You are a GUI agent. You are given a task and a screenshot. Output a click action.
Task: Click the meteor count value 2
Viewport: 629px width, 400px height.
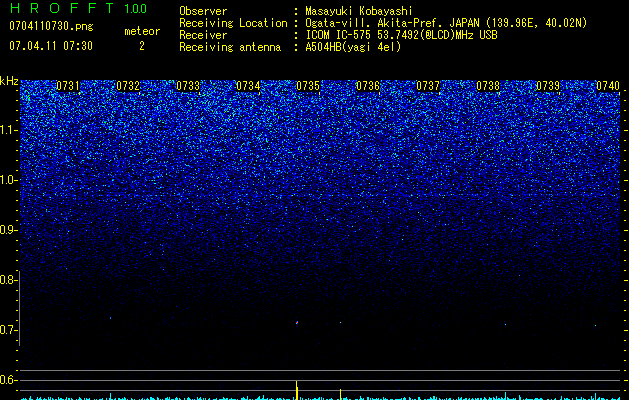pyautogui.click(x=142, y=46)
